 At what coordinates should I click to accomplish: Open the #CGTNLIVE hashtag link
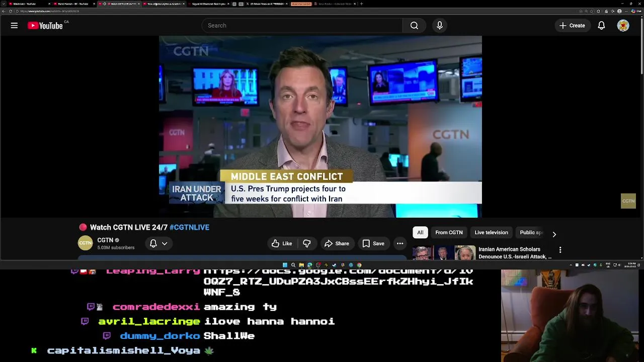(189, 227)
